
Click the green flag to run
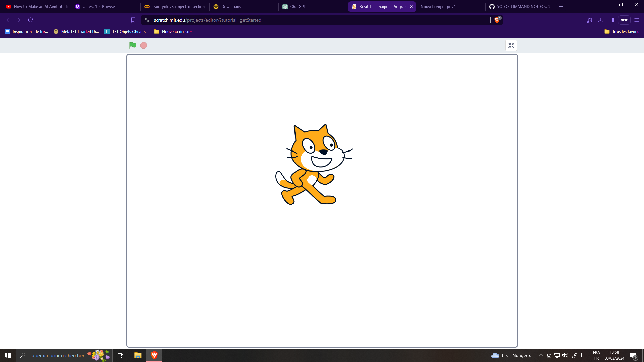pos(132,45)
